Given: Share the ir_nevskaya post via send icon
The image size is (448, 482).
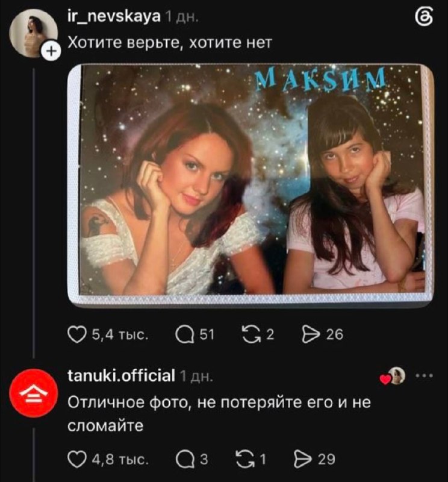Looking at the screenshot, I should coord(311,334).
